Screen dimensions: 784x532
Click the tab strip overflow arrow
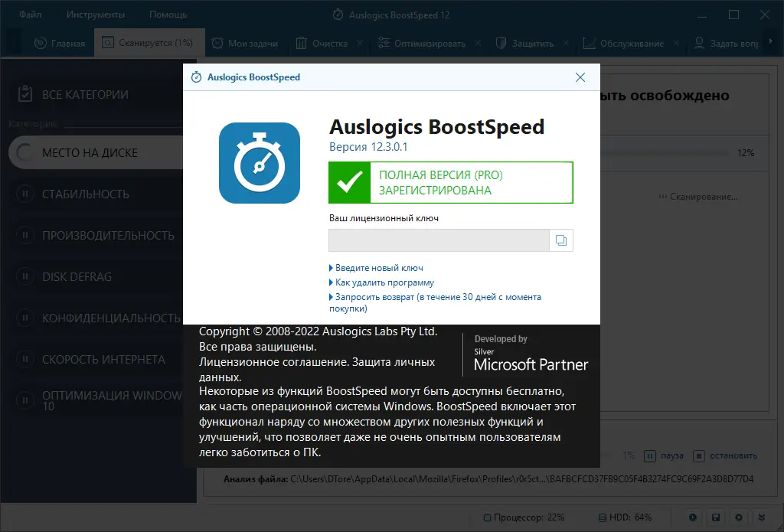coord(770,41)
